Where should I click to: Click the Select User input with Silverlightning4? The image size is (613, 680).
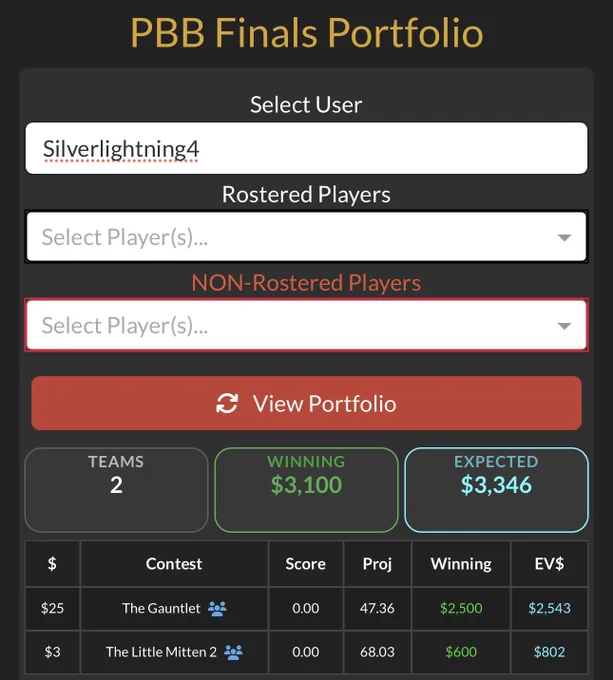point(306,148)
